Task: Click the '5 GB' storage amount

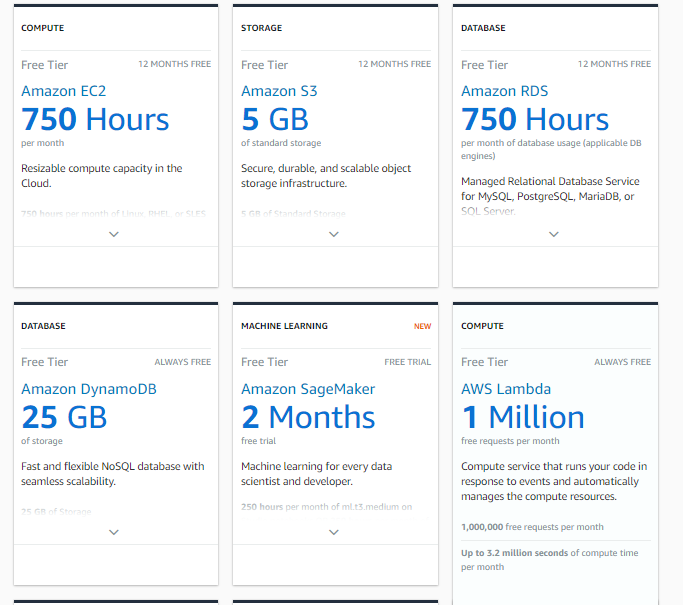Action: [275, 119]
